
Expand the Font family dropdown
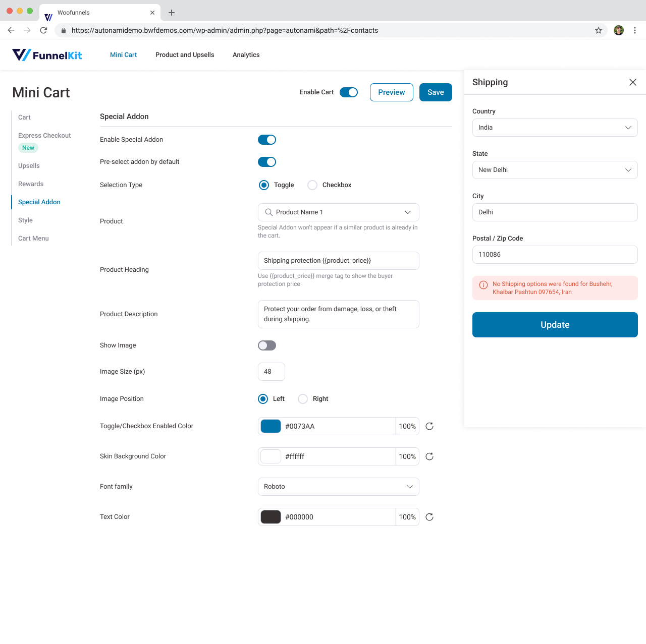pos(338,487)
